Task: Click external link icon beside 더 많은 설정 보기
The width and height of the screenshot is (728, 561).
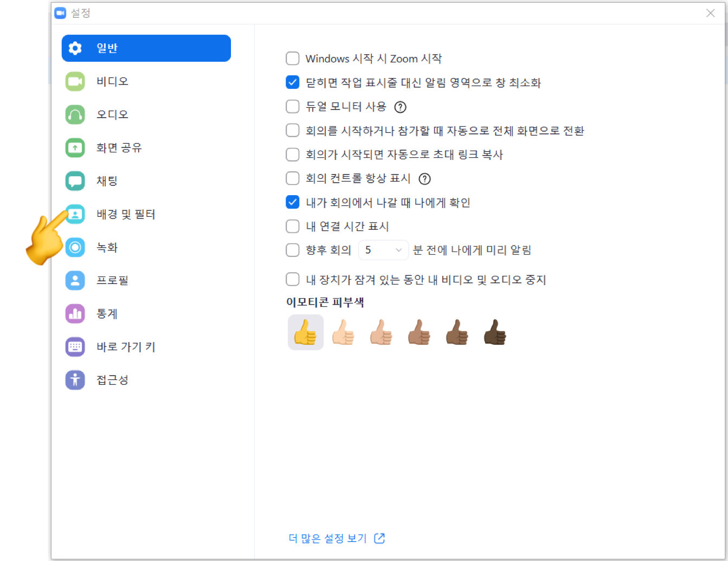Action: 379,538
